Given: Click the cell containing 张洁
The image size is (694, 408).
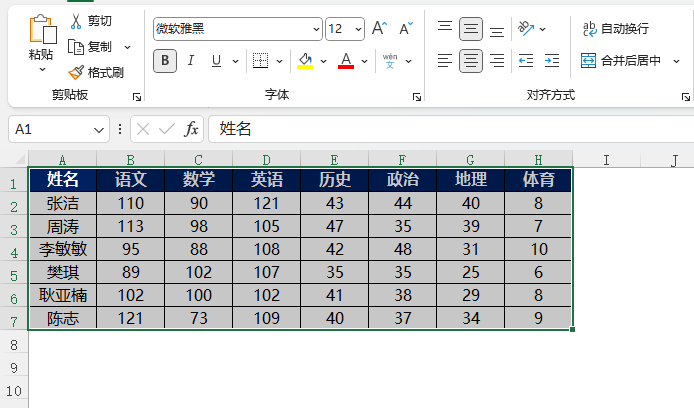Looking at the screenshot, I should [x=63, y=203].
